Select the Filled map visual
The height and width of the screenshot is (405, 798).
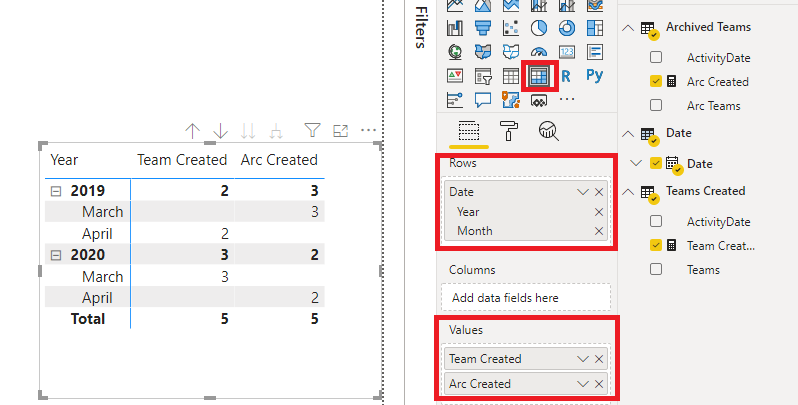tap(483, 51)
